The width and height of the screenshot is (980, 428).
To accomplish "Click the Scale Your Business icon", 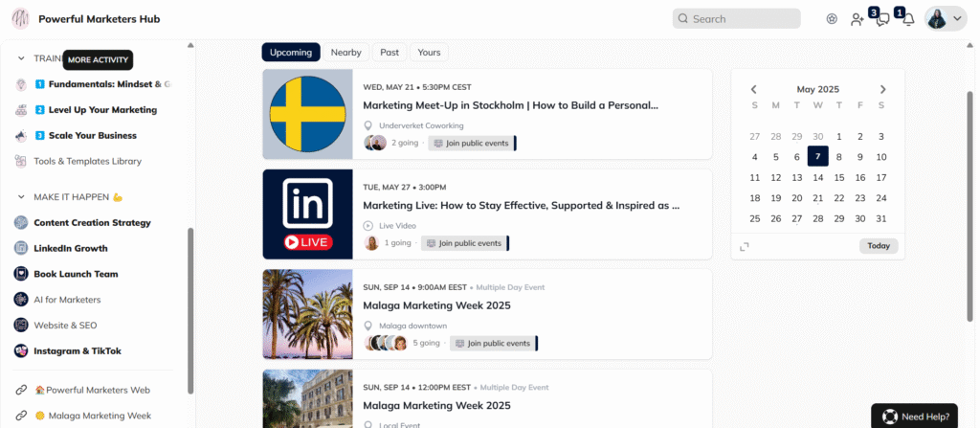I will coord(21,135).
